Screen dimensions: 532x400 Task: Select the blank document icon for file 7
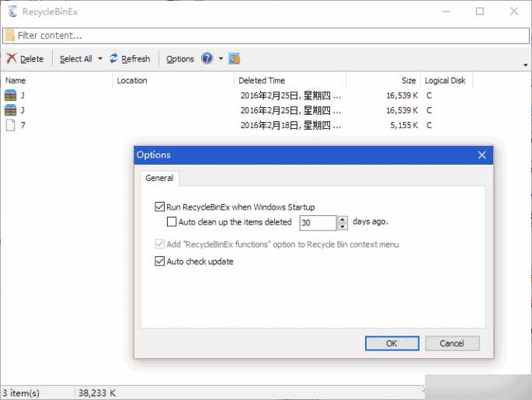coord(10,125)
